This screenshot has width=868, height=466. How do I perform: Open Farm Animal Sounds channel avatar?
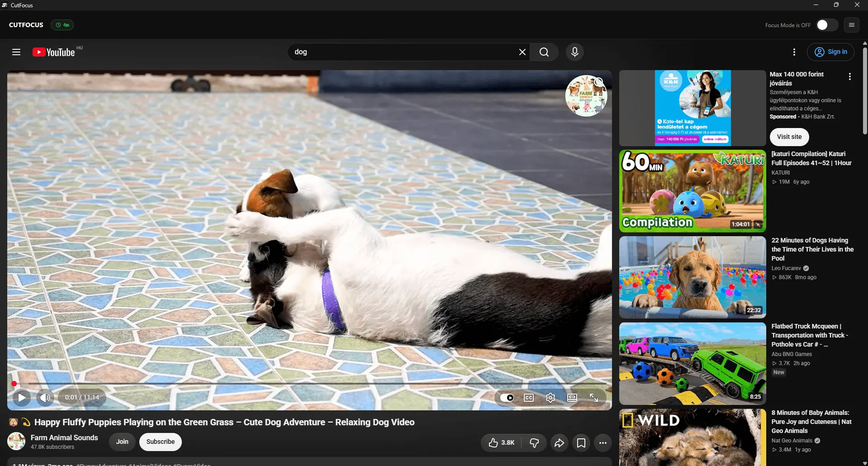click(x=16, y=442)
